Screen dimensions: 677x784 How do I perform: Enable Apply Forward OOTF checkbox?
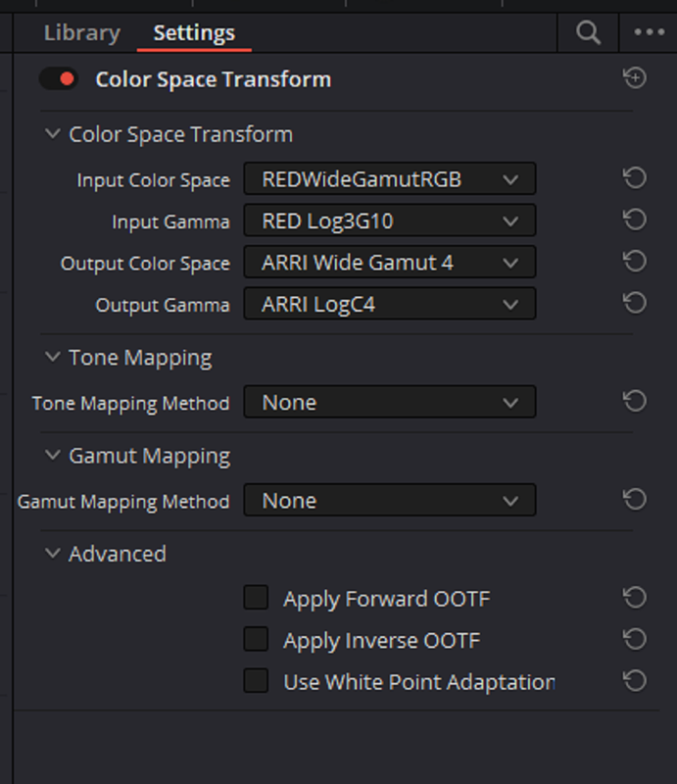pos(256,598)
